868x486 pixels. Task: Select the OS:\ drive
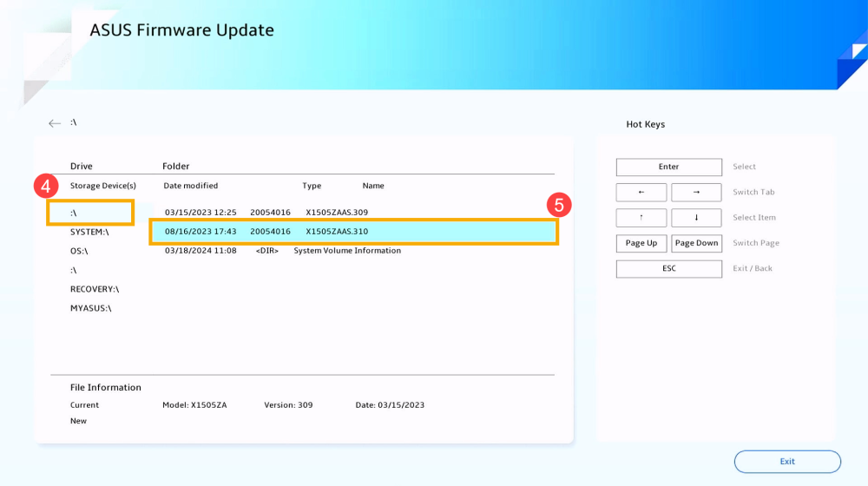pyautogui.click(x=79, y=251)
